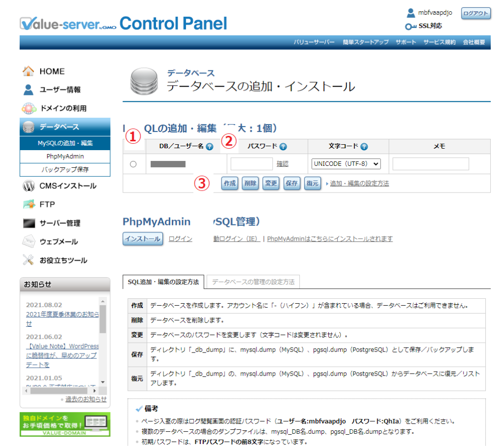
Task: Click the HOME house icon in sidebar
Action: 28,71
